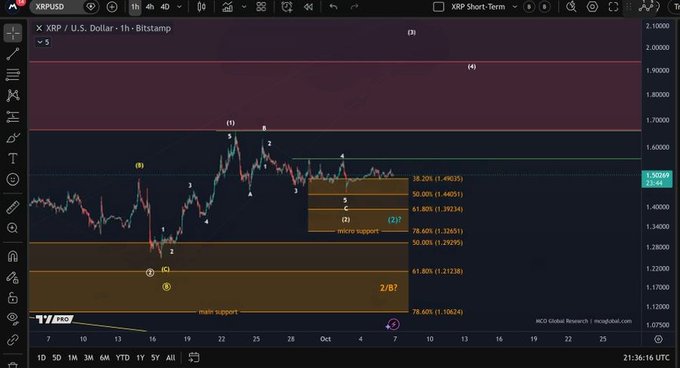Open the chart layout selector square
Screen dimensions: 680x368
pyautogui.click(x=438, y=7)
